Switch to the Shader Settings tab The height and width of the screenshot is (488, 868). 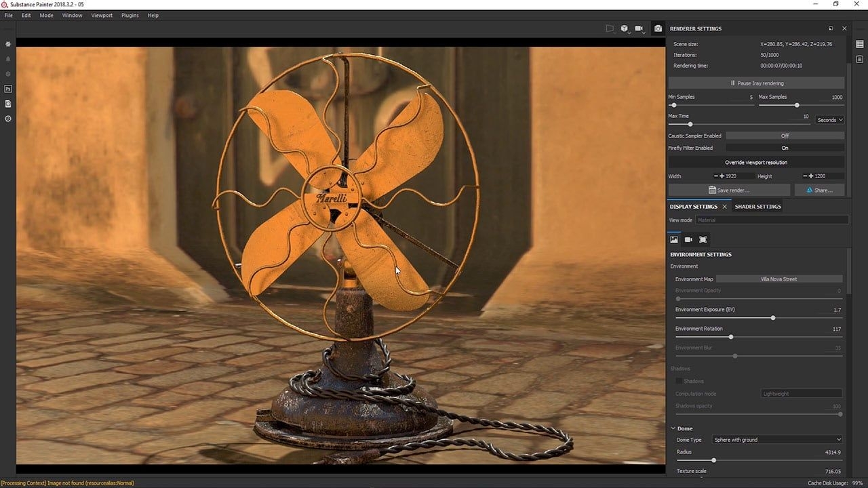pos(758,207)
